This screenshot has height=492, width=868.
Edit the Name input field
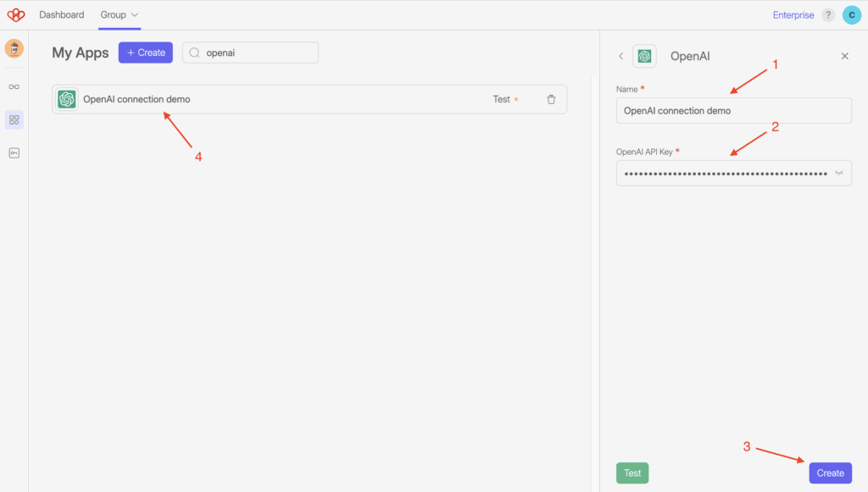734,111
